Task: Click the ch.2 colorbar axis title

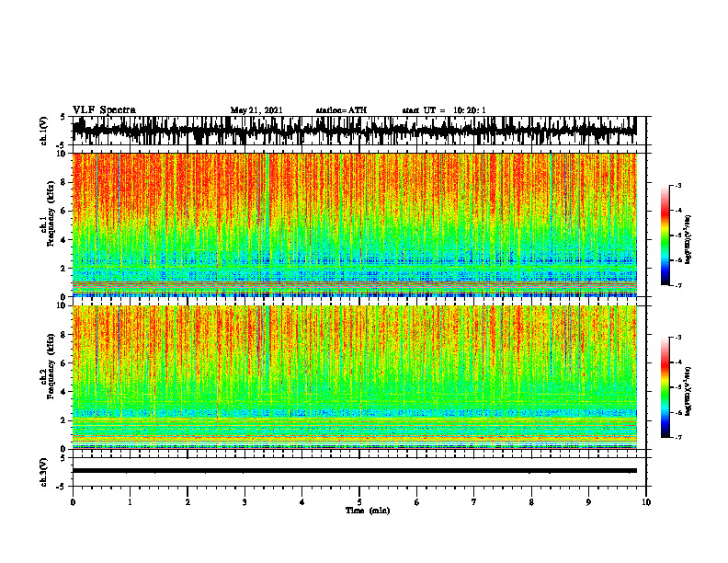Action: [688, 391]
